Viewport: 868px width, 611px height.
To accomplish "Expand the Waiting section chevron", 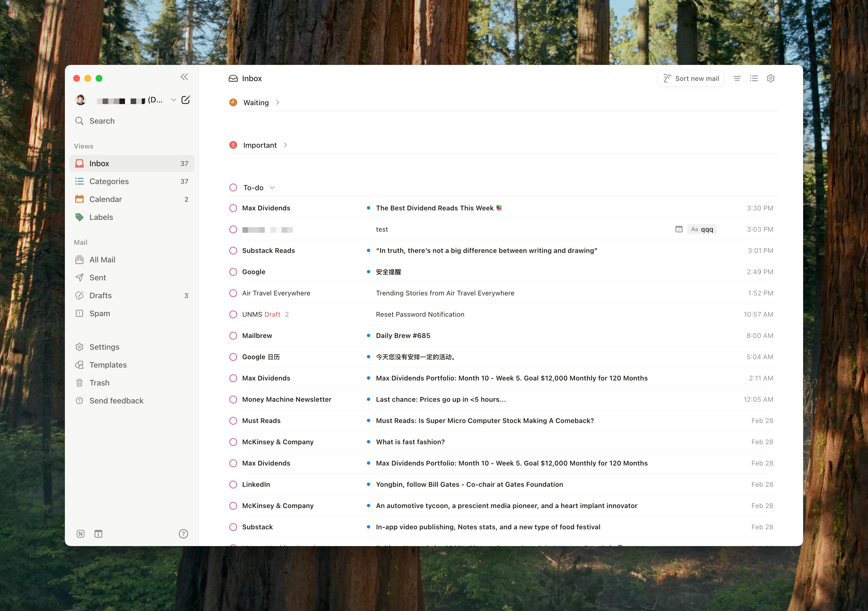I will (x=277, y=102).
